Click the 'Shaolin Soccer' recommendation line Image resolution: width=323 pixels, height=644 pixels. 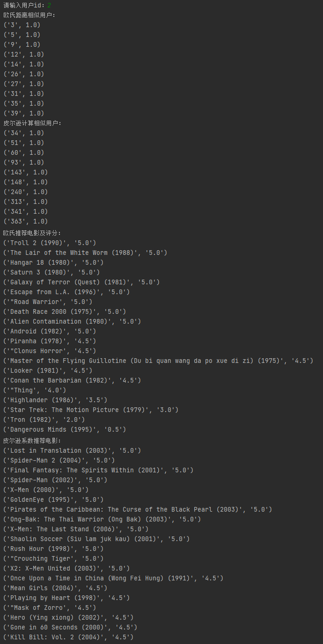point(96,539)
